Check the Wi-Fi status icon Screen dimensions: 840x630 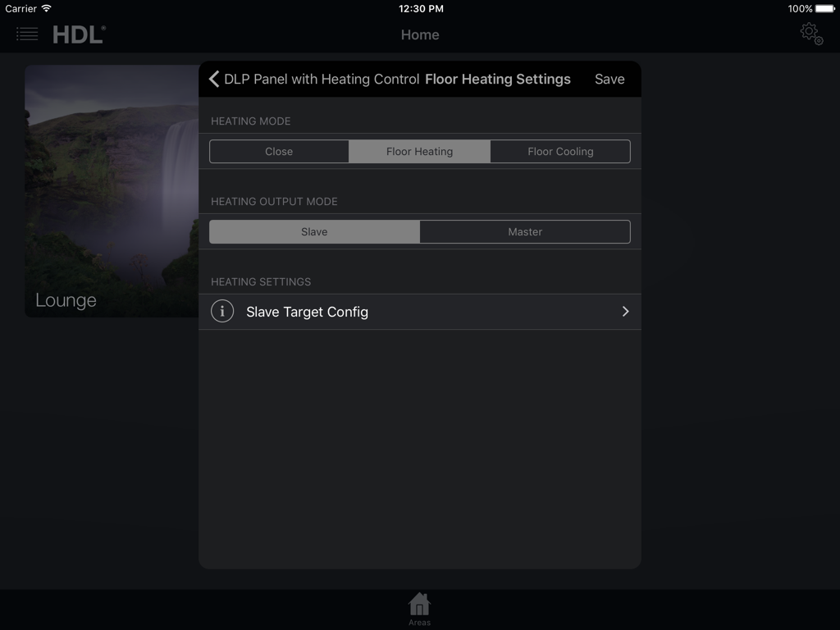pos(47,8)
